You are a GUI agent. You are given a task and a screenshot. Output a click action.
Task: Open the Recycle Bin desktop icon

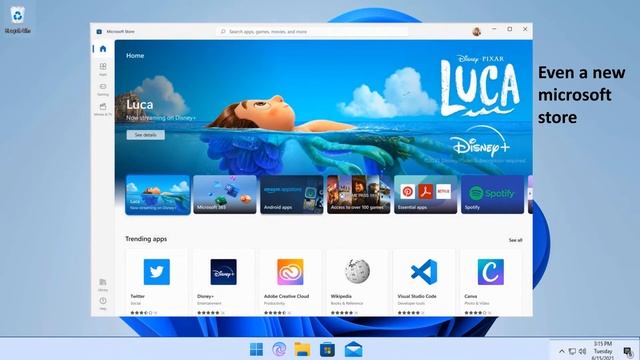(x=18, y=20)
